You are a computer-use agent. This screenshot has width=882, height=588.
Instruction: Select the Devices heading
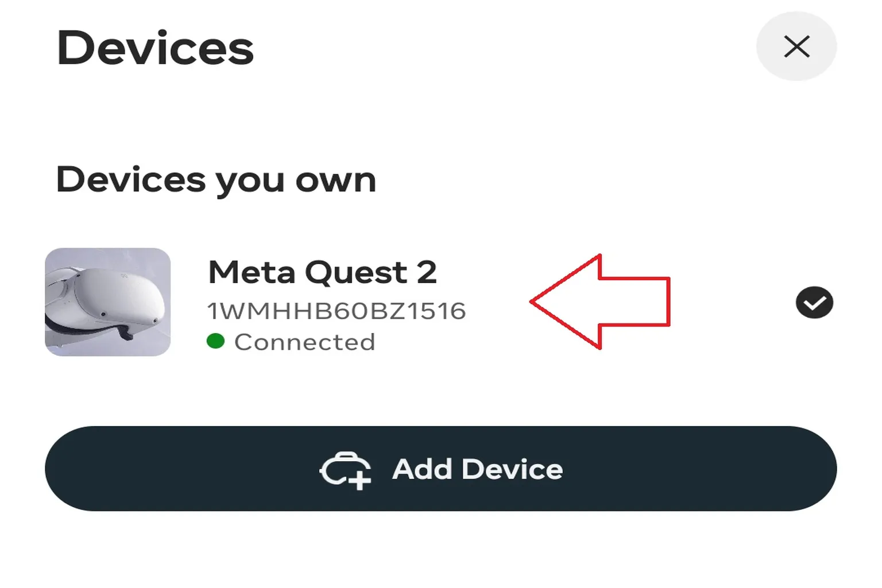pyautogui.click(x=156, y=48)
